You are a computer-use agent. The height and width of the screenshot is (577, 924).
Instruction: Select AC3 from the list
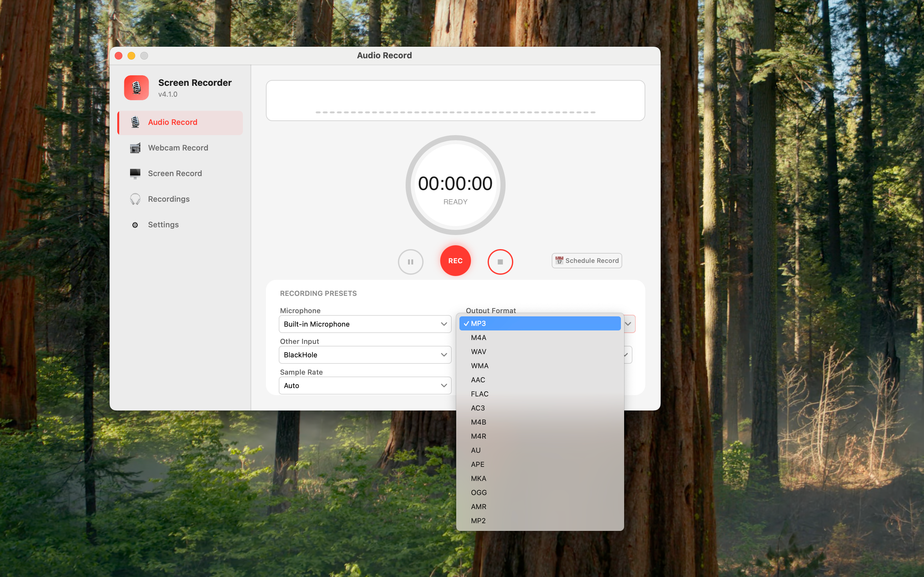[x=540, y=408]
